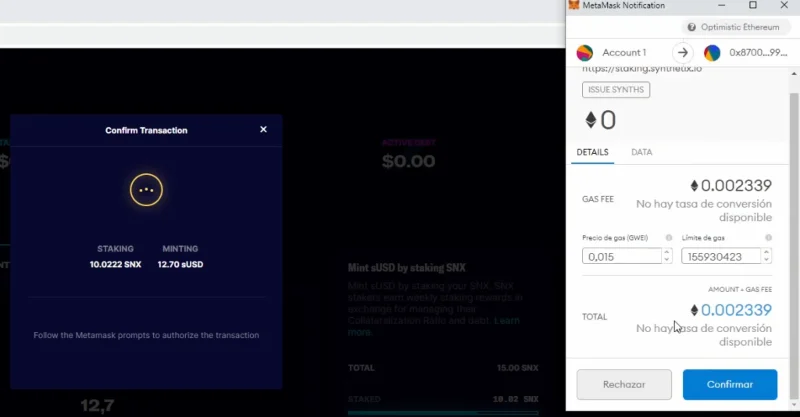This screenshot has width=800, height=417.
Task: Click the 15.00 SNX total value
Action: tap(517, 368)
